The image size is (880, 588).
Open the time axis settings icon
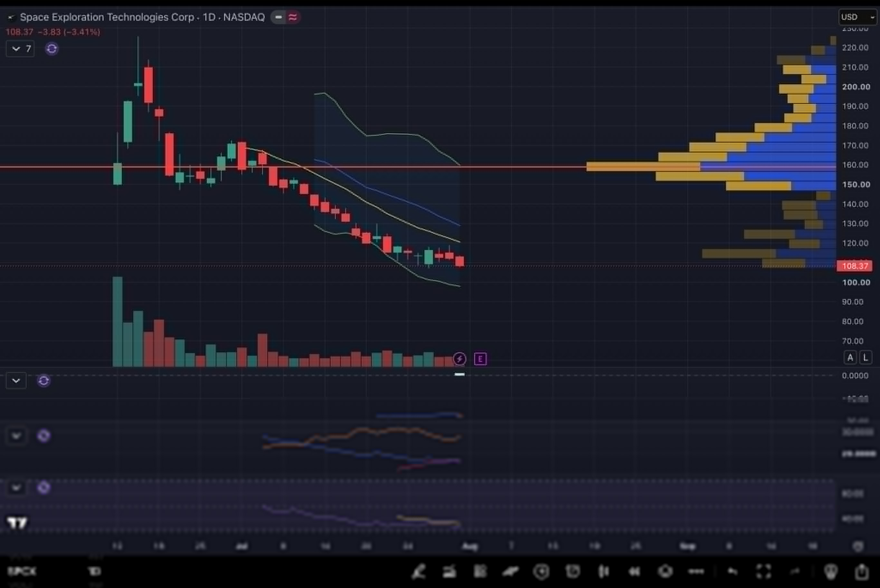click(x=858, y=546)
